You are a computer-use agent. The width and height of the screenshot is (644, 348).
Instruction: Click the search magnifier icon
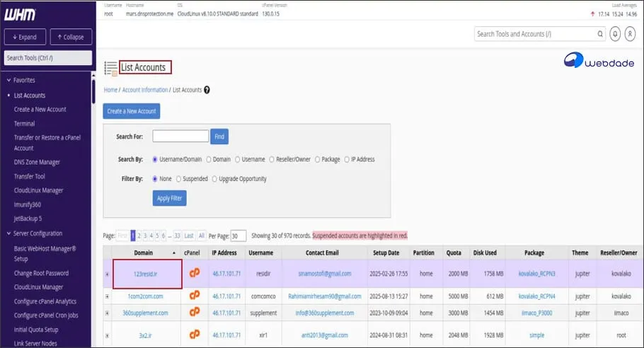tap(600, 34)
